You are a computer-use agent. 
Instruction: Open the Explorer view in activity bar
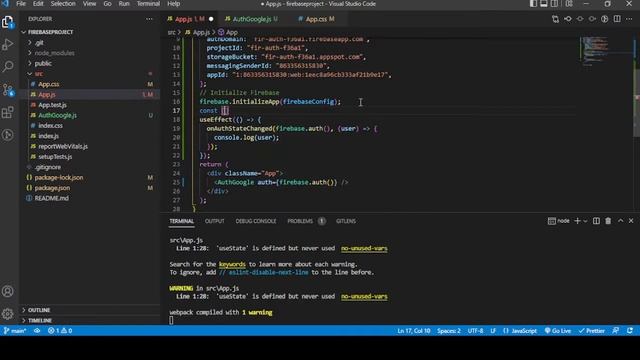click(x=7, y=22)
